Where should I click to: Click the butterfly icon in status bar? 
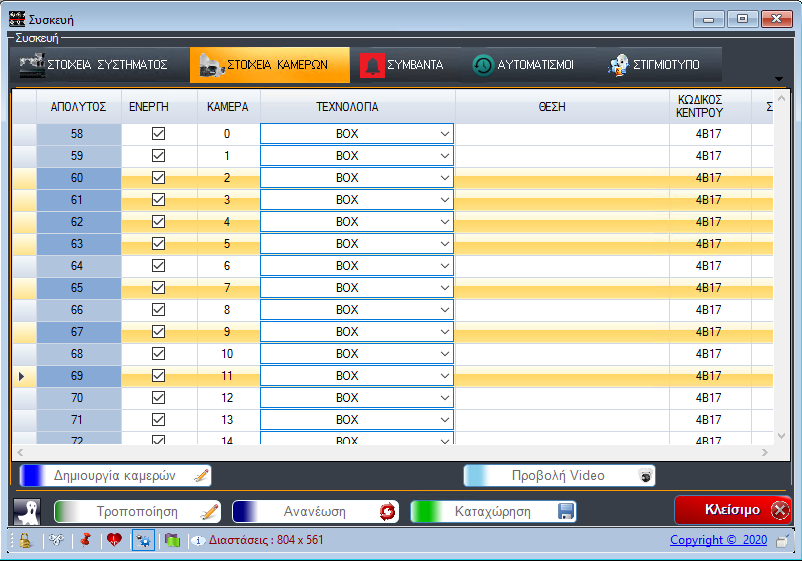(x=56, y=540)
